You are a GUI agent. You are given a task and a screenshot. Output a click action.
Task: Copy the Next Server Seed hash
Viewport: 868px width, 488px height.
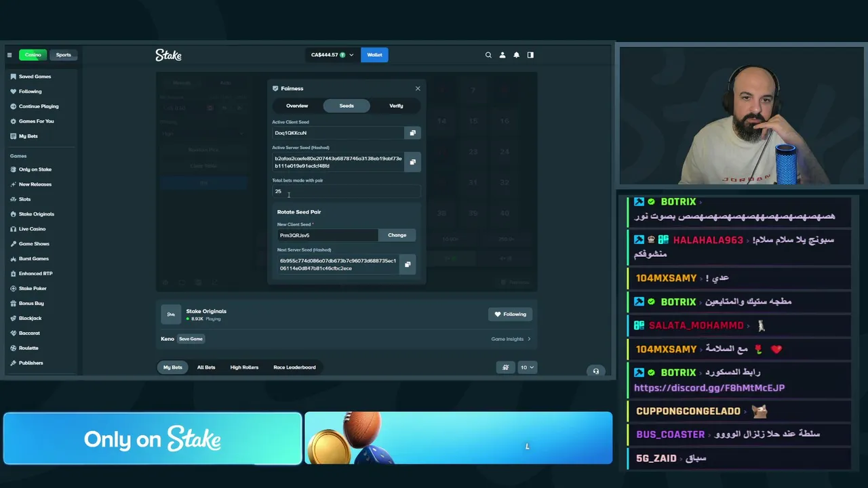point(408,264)
